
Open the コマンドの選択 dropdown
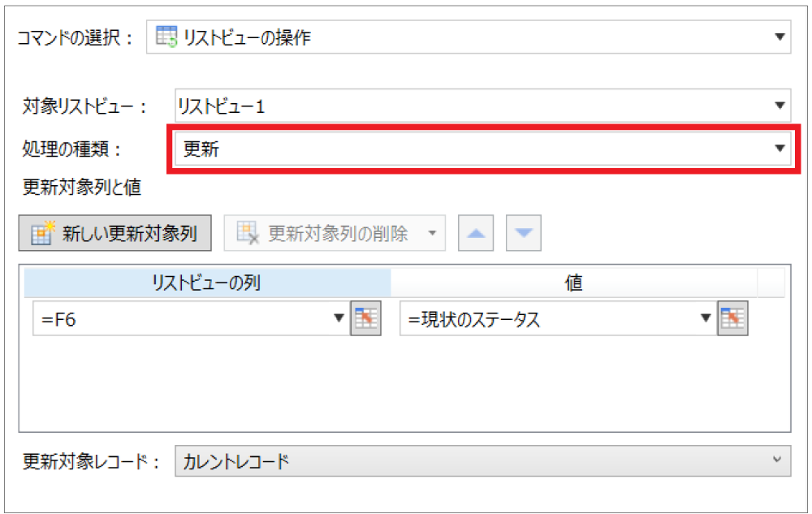(779, 37)
